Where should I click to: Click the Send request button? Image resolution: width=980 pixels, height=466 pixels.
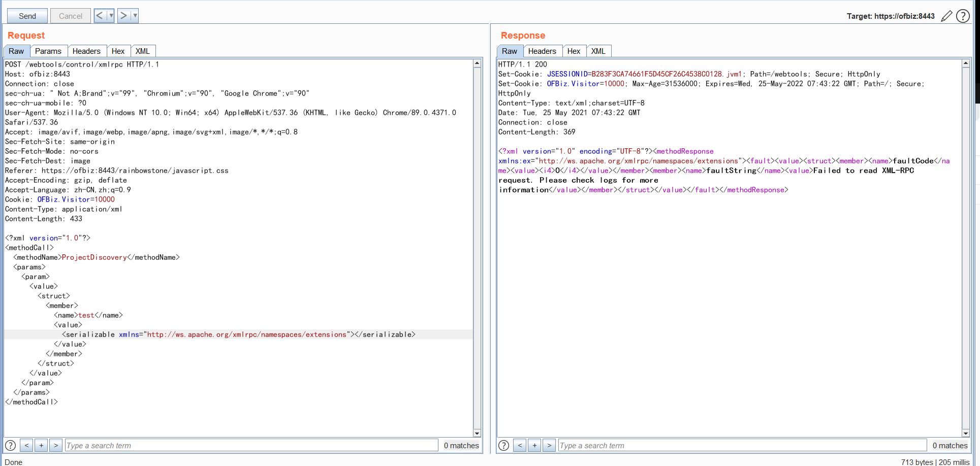(27, 16)
